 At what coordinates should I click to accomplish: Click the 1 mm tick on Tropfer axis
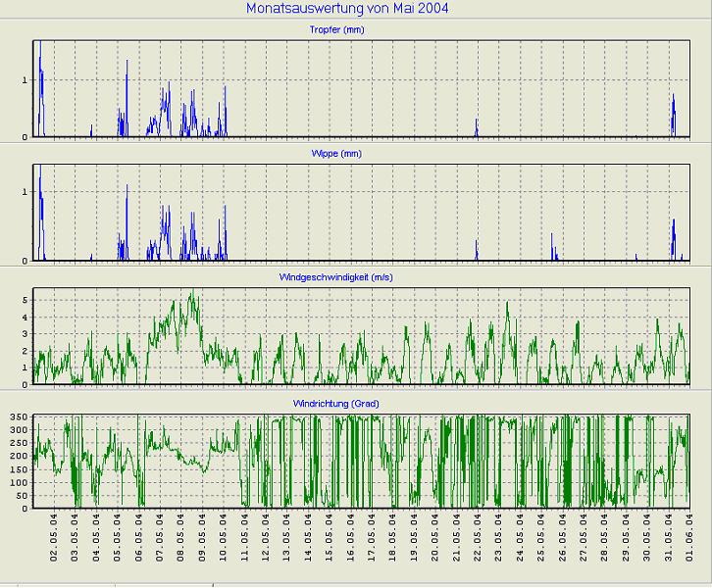click(x=25, y=80)
